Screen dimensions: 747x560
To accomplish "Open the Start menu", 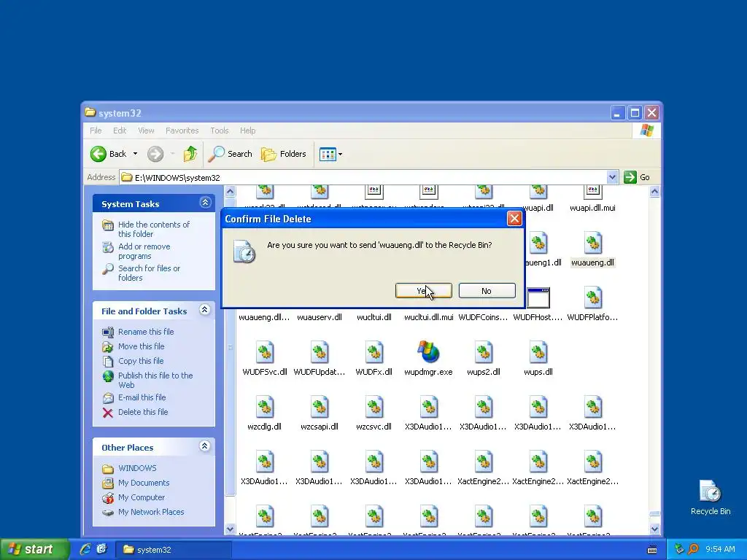I will point(34,549).
